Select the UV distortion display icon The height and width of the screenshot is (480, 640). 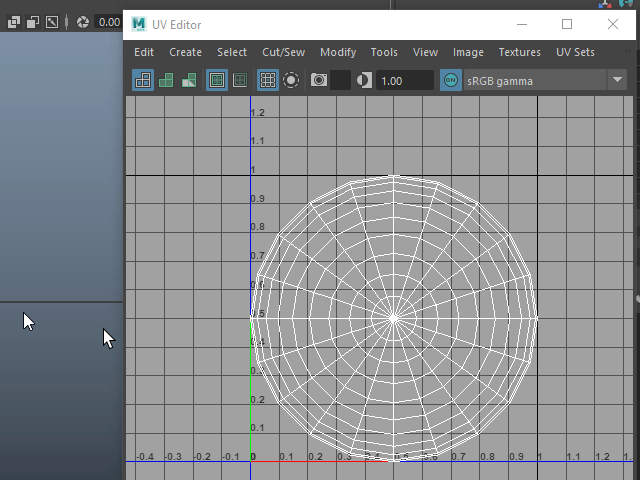point(188,81)
